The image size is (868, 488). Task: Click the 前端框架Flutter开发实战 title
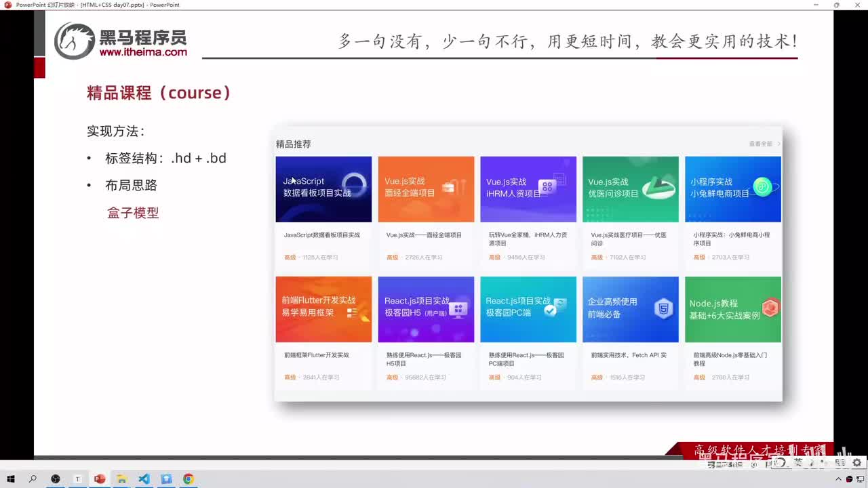pyautogui.click(x=317, y=355)
